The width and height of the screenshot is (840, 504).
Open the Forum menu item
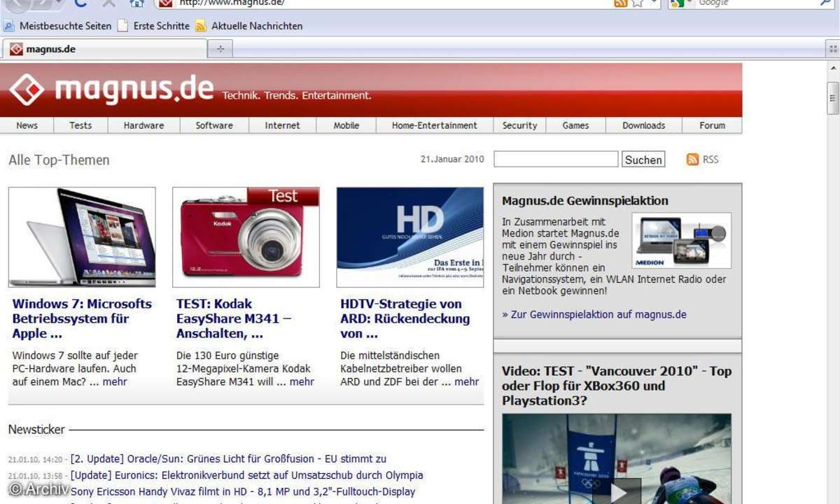tap(712, 125)
